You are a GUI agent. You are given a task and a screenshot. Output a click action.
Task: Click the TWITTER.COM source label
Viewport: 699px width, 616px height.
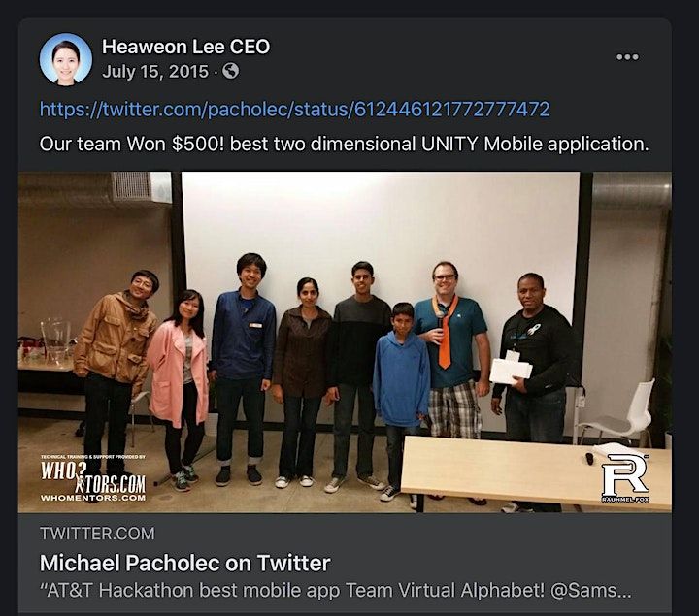click(97, 534)
